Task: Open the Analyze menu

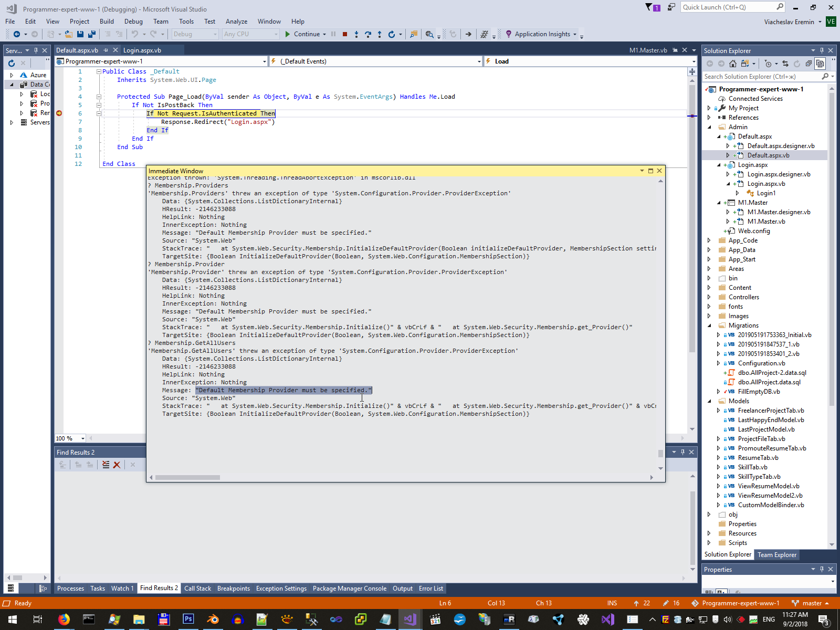Action: 236,22
